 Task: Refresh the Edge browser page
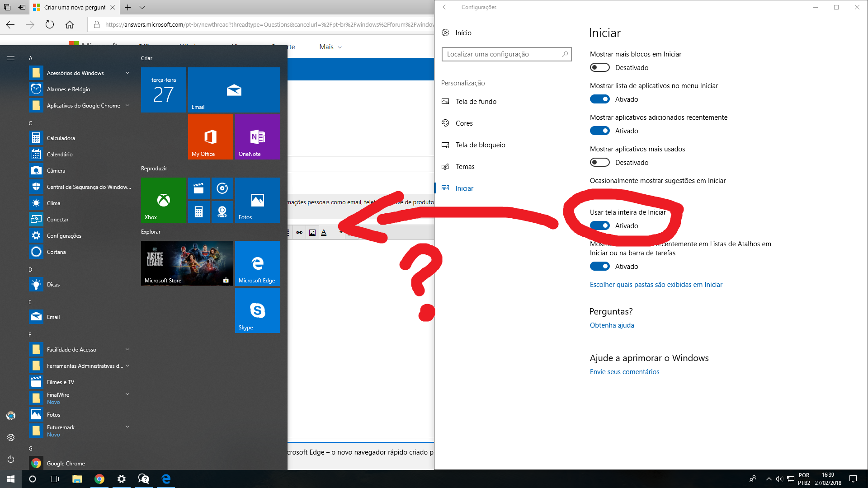[50, 24]
